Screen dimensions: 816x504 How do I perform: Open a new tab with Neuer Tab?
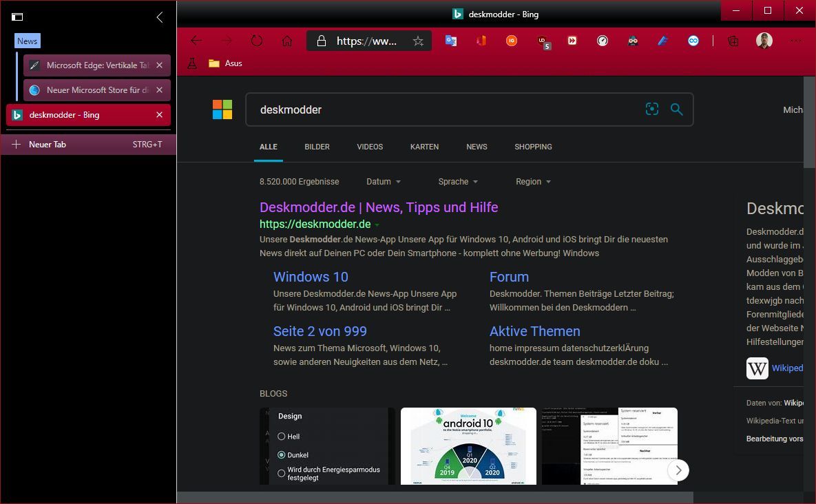pyautogui.click(x=88, y=145)
